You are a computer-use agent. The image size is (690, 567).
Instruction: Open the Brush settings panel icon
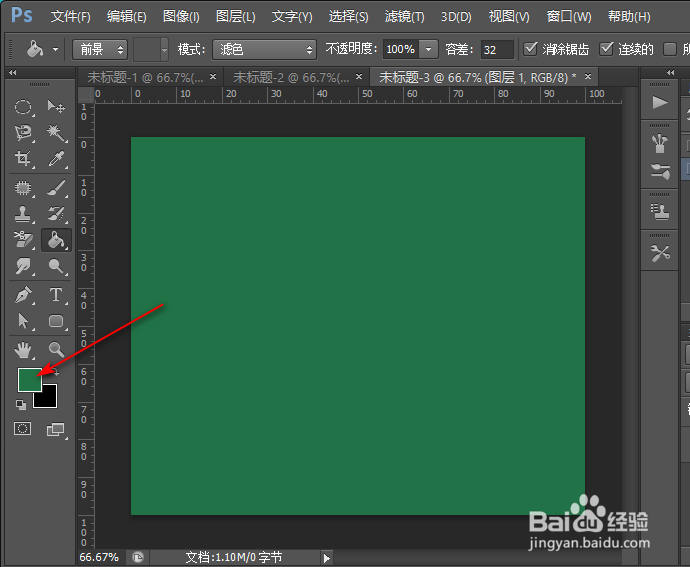click(660, 171)
